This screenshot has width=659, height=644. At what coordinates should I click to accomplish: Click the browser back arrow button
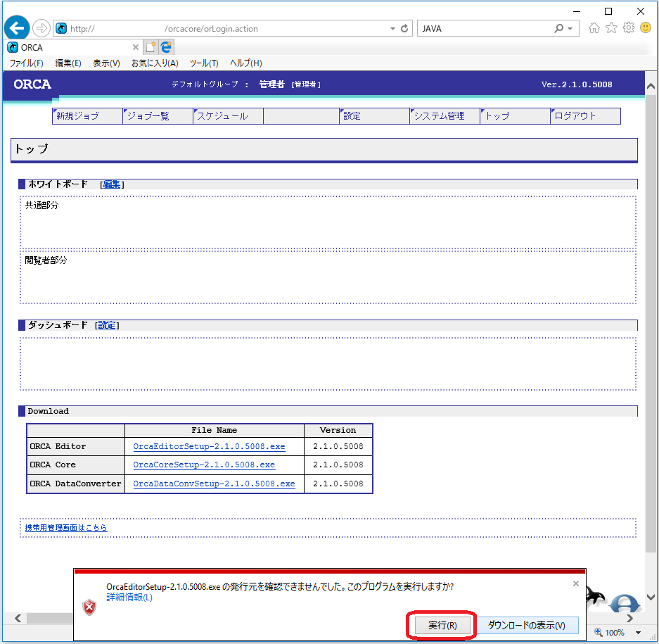[x=17, y=28]
